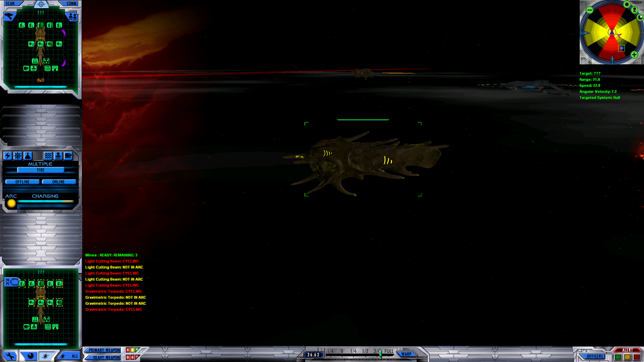Open the ship panel icon in the middle toolbar
The width and height of the screenshot is (644, 362).
pyautogui.click(x=68, y=156)
